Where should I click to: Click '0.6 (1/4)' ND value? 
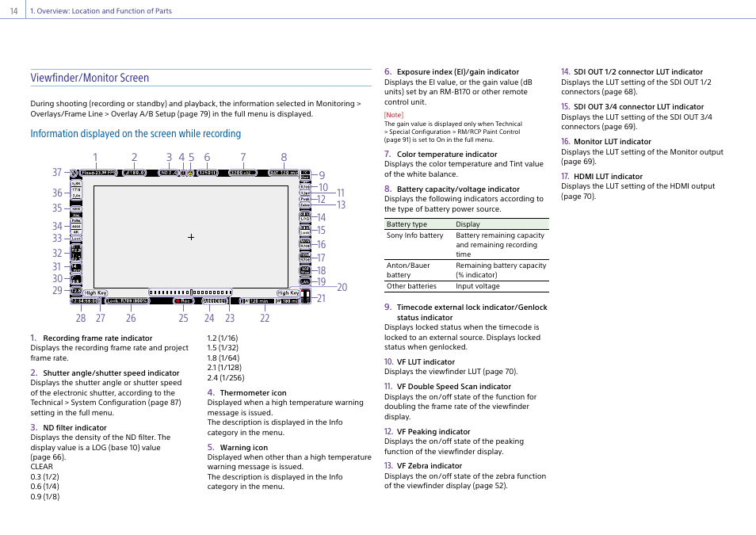click(45, 487)
